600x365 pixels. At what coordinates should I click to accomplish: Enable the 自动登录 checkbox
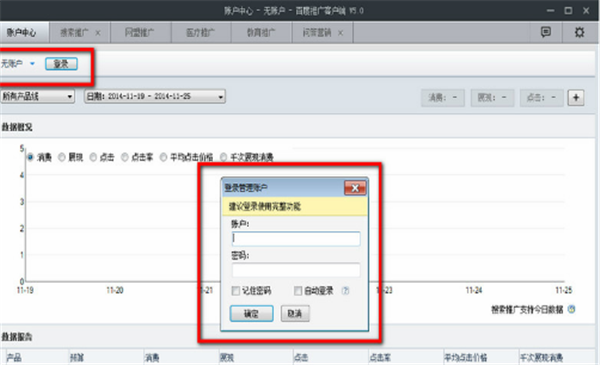[x=298, y=291]
